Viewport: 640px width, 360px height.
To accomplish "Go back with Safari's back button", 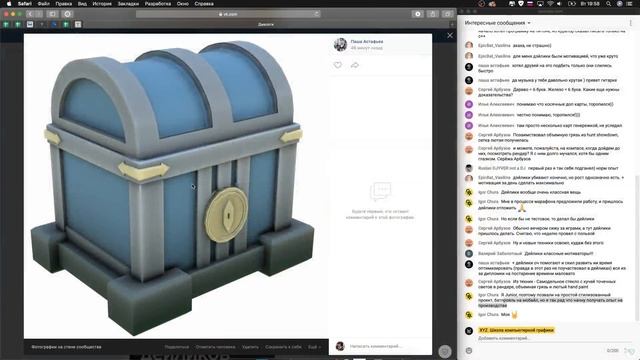I will coord(30,14).
